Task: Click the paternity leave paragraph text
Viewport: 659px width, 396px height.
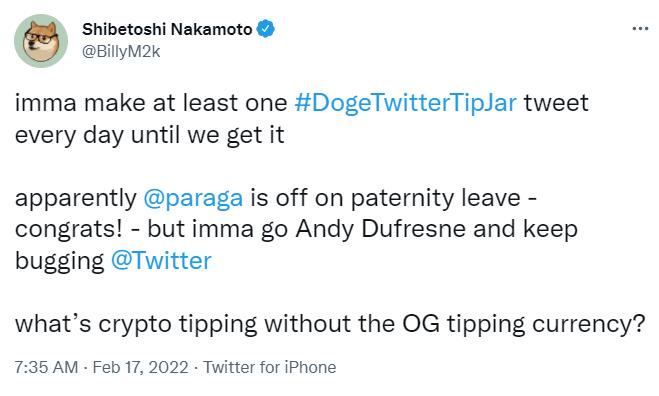Action: (x=296, y=230)
